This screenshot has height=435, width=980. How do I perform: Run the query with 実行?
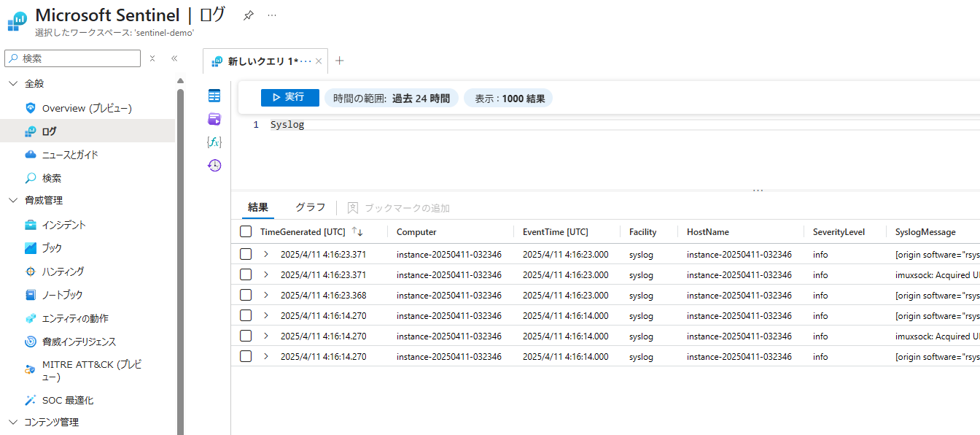point(290,97)
